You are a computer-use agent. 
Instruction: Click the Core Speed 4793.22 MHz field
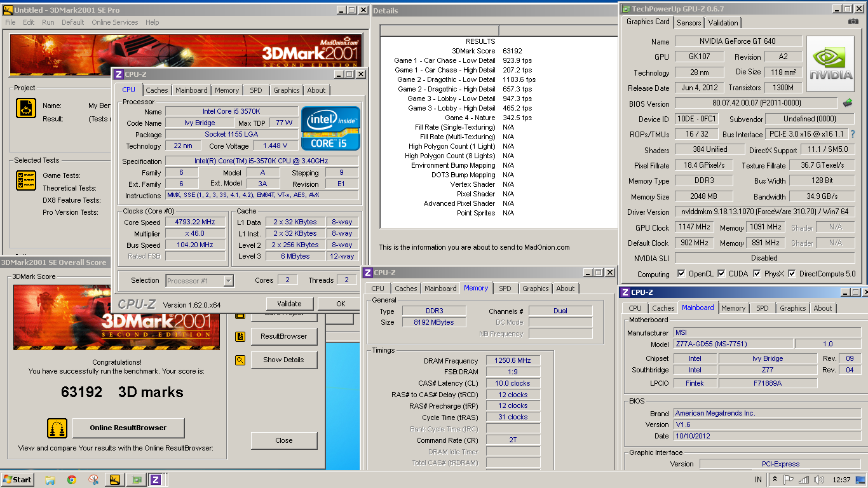196,222
